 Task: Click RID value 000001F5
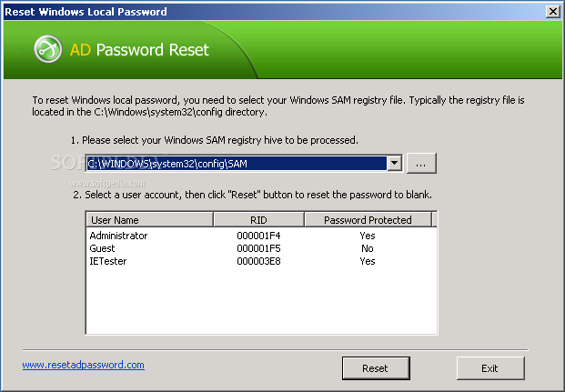pos(258,248)
